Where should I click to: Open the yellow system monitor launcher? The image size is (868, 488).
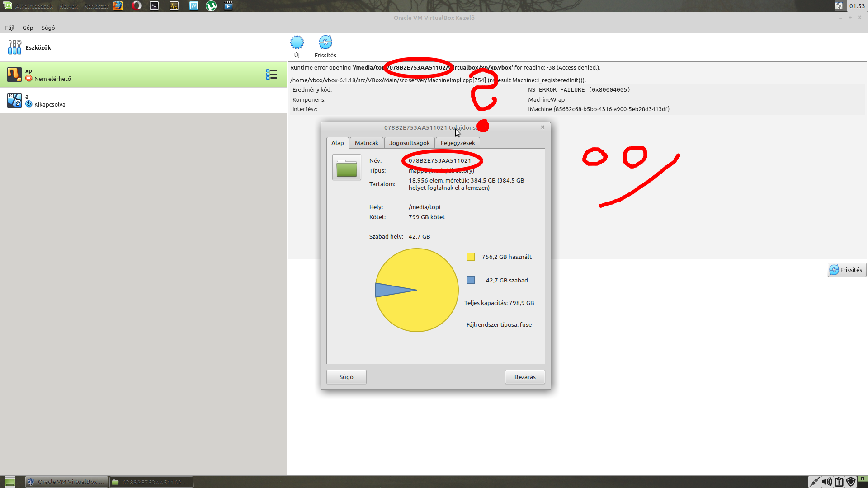coord(174,6)
